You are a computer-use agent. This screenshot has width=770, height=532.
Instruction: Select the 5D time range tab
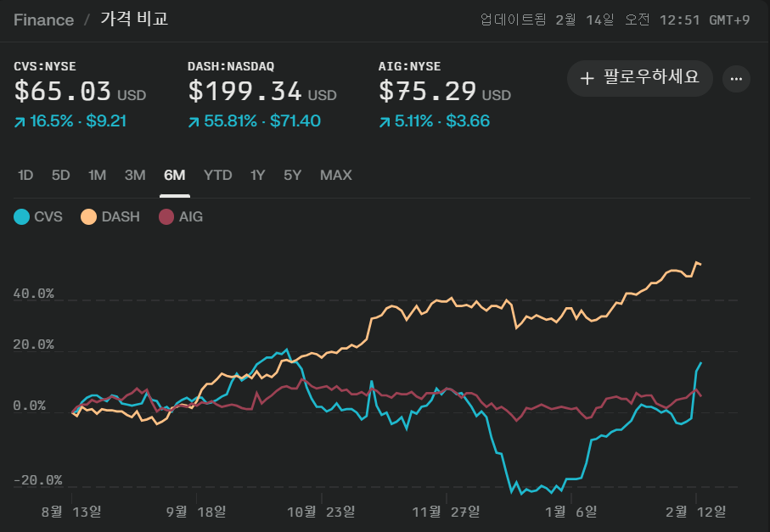pos(60,175)
